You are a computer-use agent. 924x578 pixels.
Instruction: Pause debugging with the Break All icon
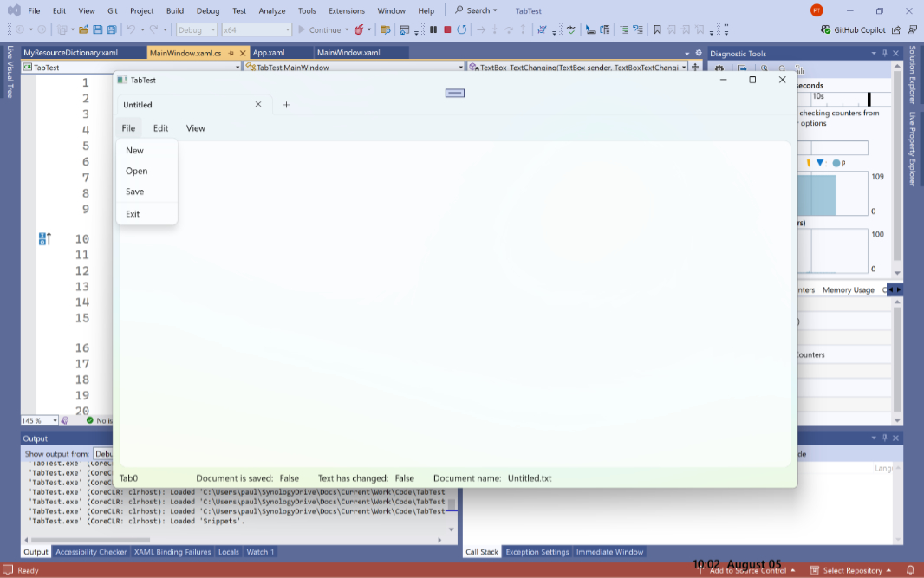click(x=433, y=29)
